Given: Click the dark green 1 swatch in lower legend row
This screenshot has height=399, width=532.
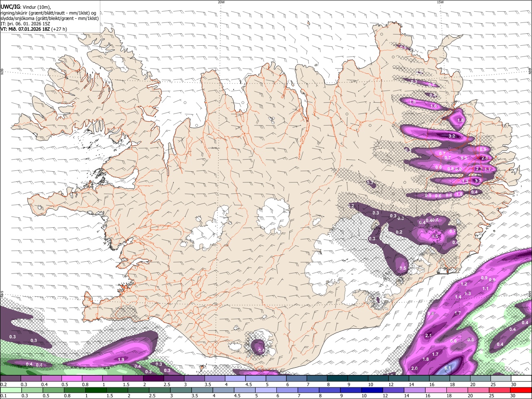Looking at the screenshot, I should [96, 390].
